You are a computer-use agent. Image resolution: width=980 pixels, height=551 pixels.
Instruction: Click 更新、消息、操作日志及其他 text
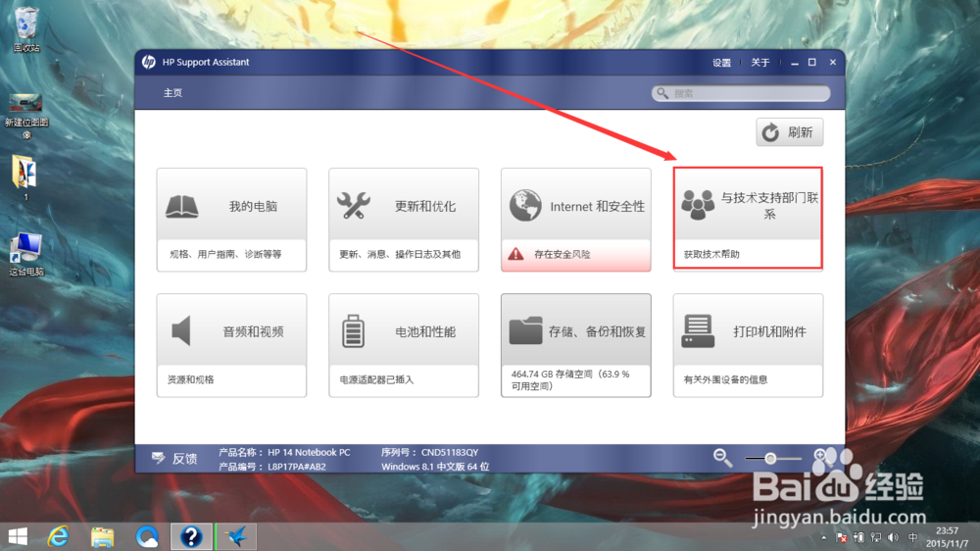[x=400, y=254]
